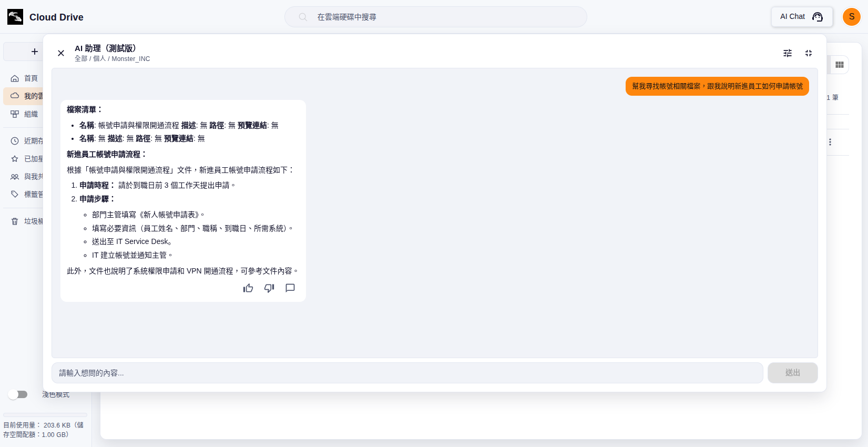This screenshot has width=868, height=447.
Task: Open Trash in sidebar
Action: 24,221
